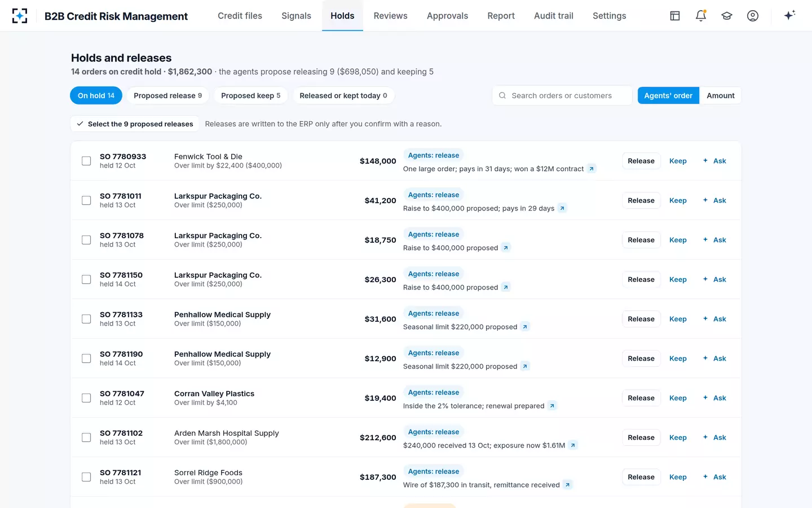Tick the Corran Valley Plastics checkbox

[x=86, y=398]
